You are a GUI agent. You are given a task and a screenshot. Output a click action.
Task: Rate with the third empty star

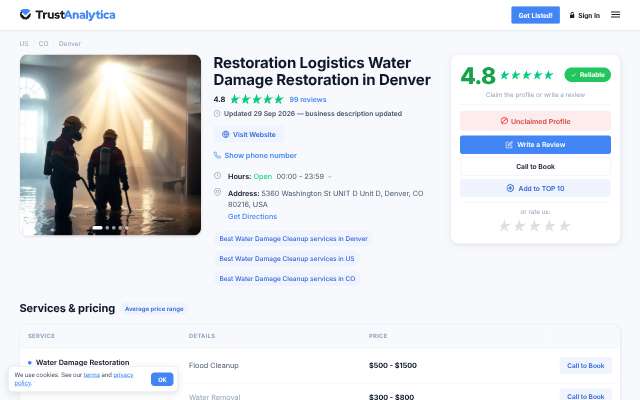point(535,226)
